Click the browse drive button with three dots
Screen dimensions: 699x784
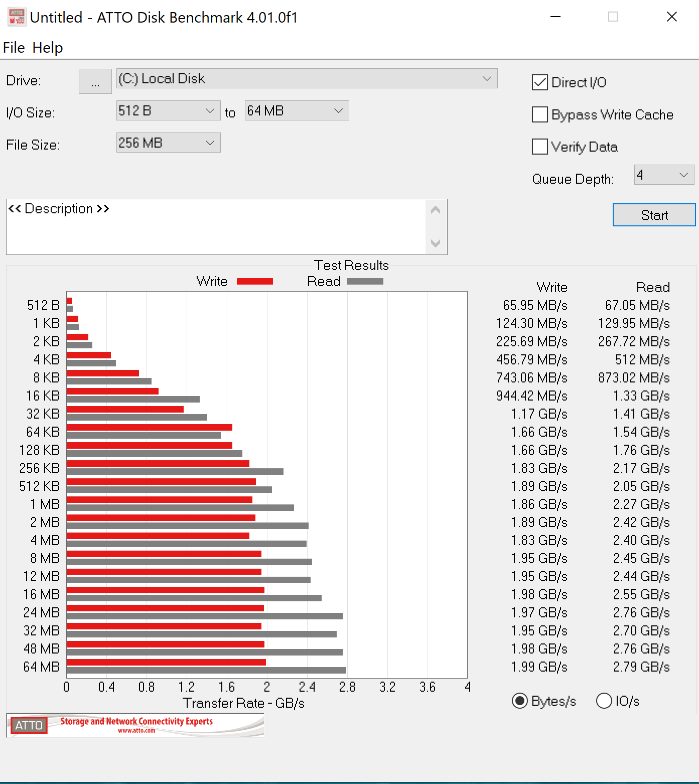click(95, 81)
